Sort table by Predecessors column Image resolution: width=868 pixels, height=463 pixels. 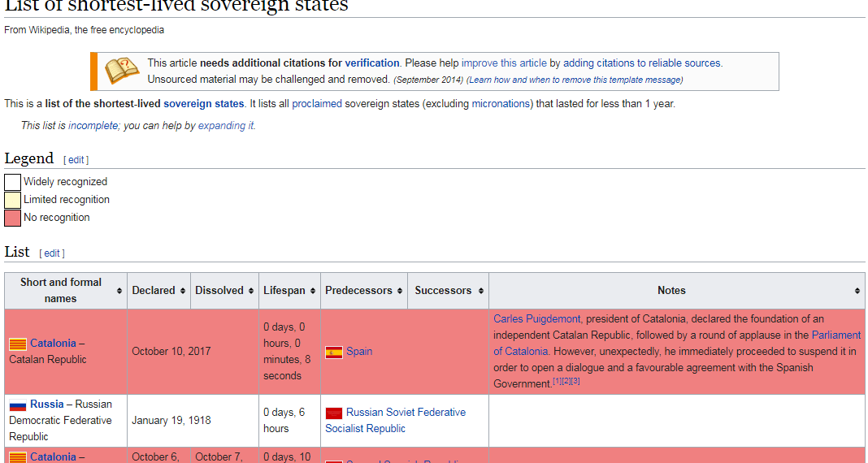coord(400,291)
